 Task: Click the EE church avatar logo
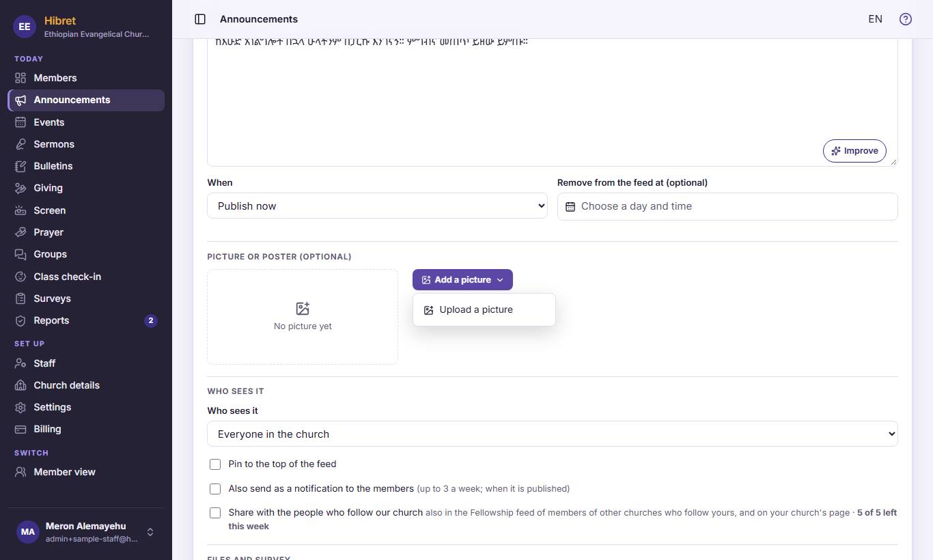pos(25,27)
